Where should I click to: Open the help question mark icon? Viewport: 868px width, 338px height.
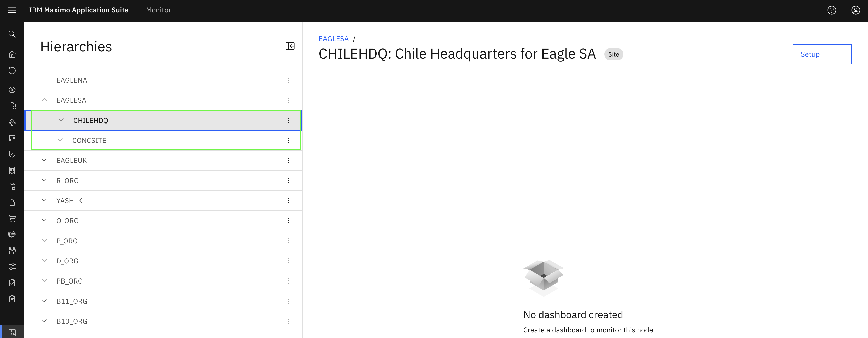(832, 10)
